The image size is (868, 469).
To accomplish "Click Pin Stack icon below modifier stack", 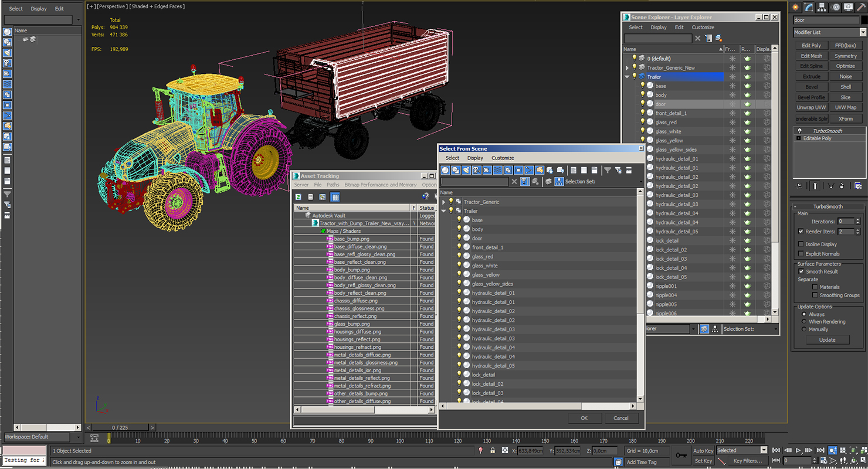I will pos(799,186).
